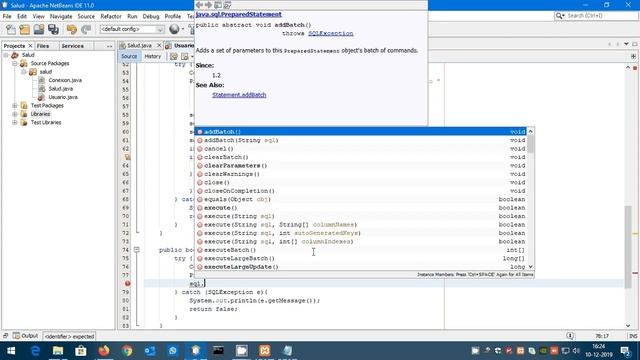The width and height of the screenshot is (640, 360).
Task: Click the Redo toolbar icon
Action: (86, 29)
